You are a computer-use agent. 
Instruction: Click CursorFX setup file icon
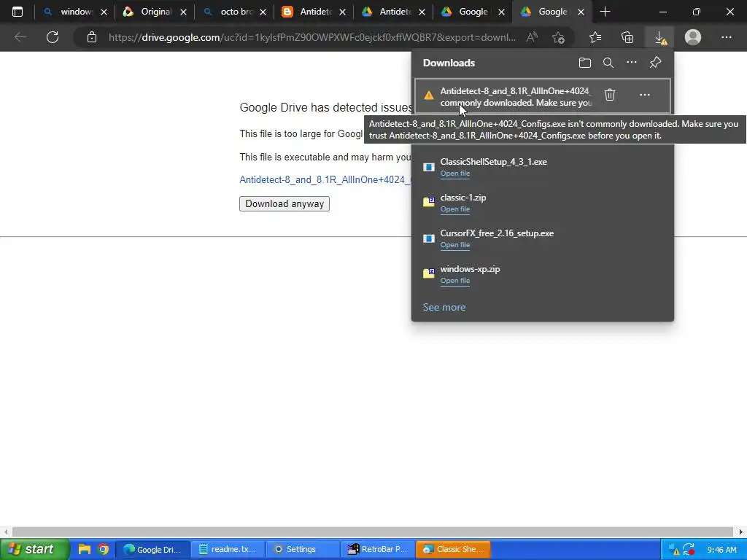click(x=429, y=238)
